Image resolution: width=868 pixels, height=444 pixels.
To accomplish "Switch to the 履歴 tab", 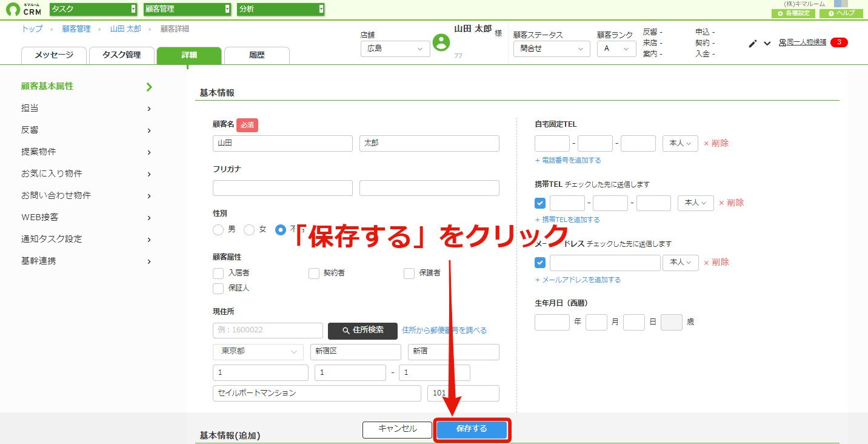I will [x=257, y=55].
